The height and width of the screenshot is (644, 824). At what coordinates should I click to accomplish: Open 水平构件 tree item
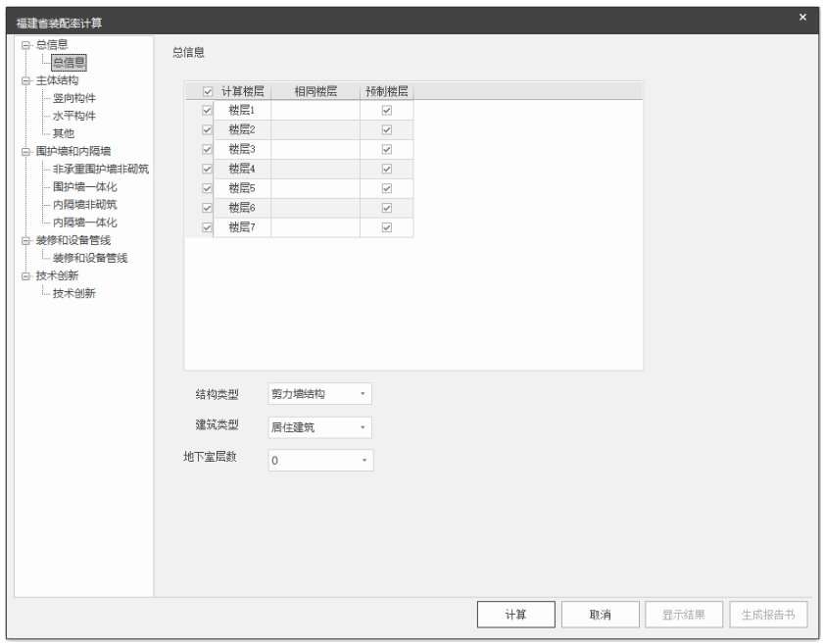[x=74, y=116]
